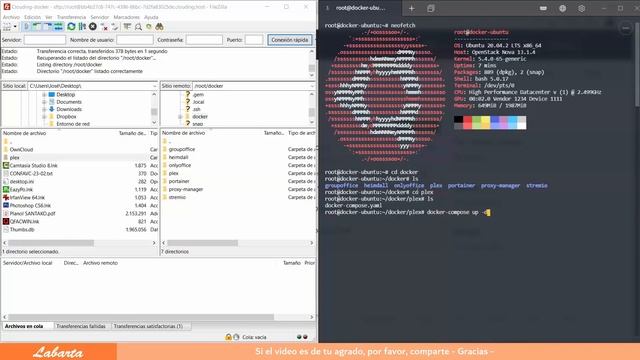Toggle synchronized browsing icon
Viewport: 640px width, 360px height.
coord(149,27)
